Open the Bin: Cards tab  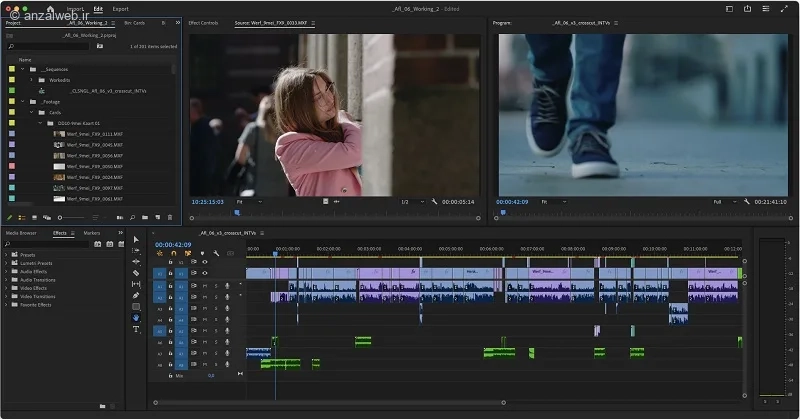click(x=135, y=23)
